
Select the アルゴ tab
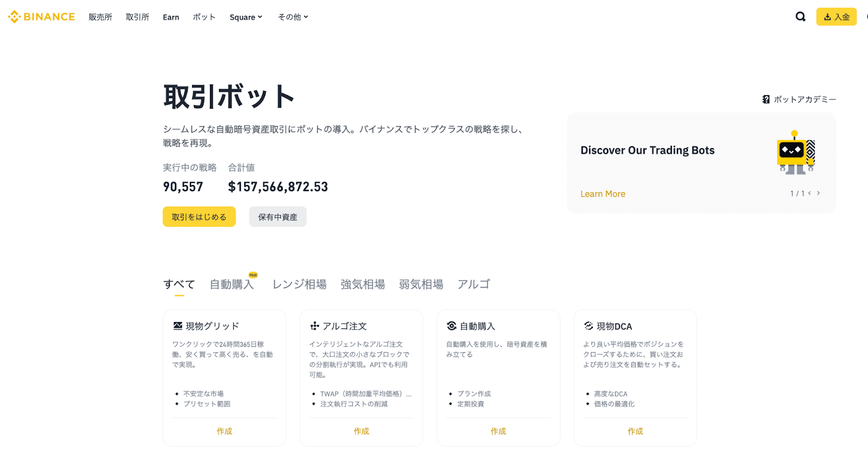474,284
